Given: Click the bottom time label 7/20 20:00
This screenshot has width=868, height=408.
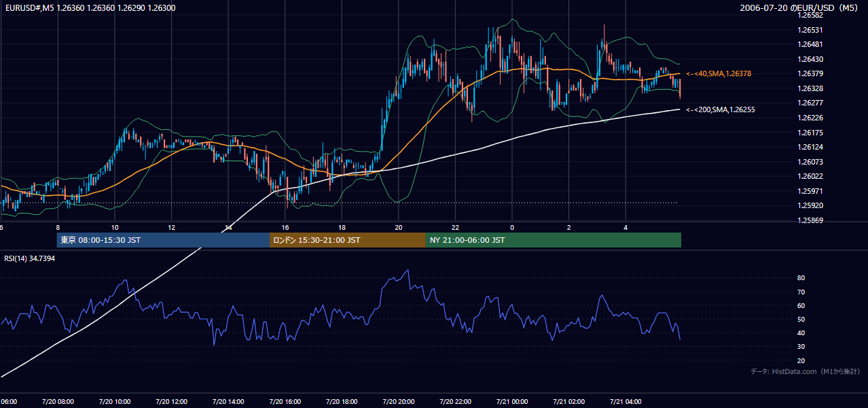Looking at the screenshot, I should coord(399,401).
